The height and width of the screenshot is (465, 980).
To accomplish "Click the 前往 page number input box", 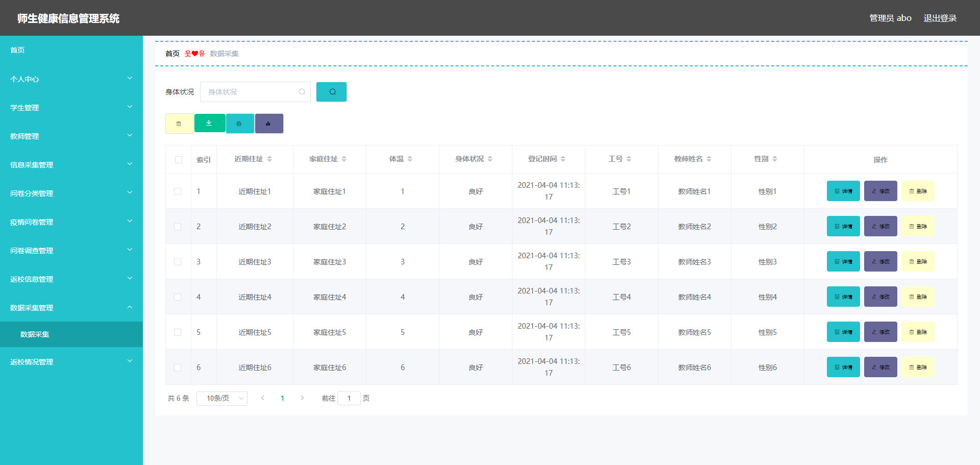I will [x=349, y=398].
